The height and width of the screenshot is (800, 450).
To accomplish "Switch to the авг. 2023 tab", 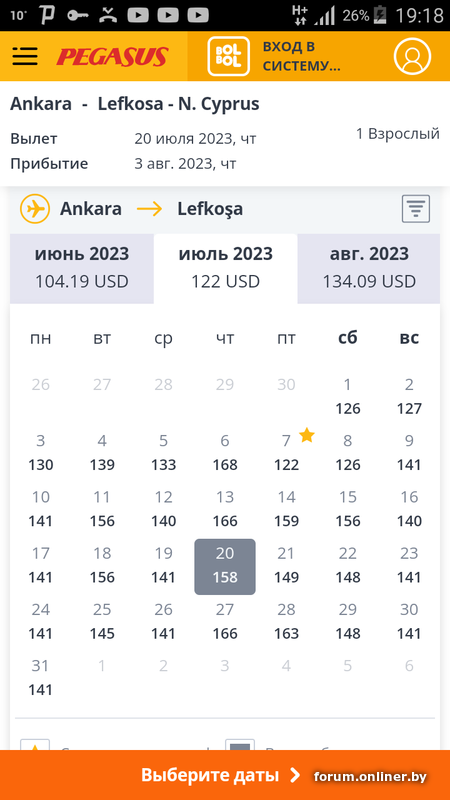I will coord(369,268).
